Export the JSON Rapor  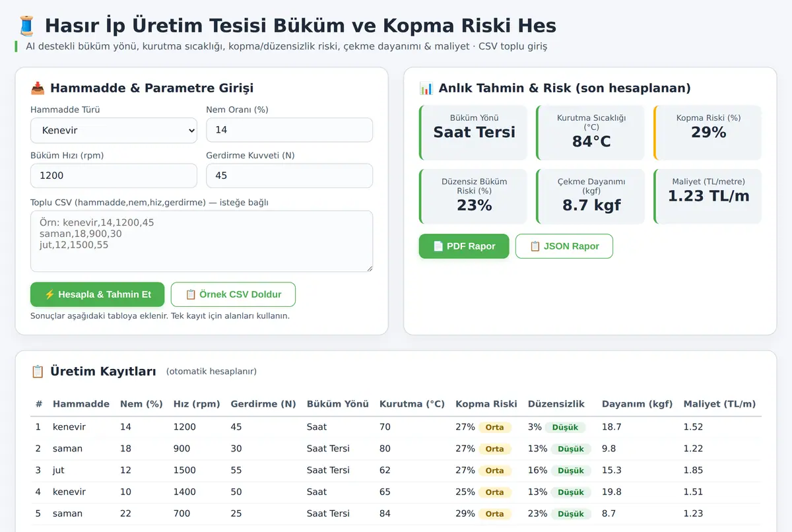point(564,246)
